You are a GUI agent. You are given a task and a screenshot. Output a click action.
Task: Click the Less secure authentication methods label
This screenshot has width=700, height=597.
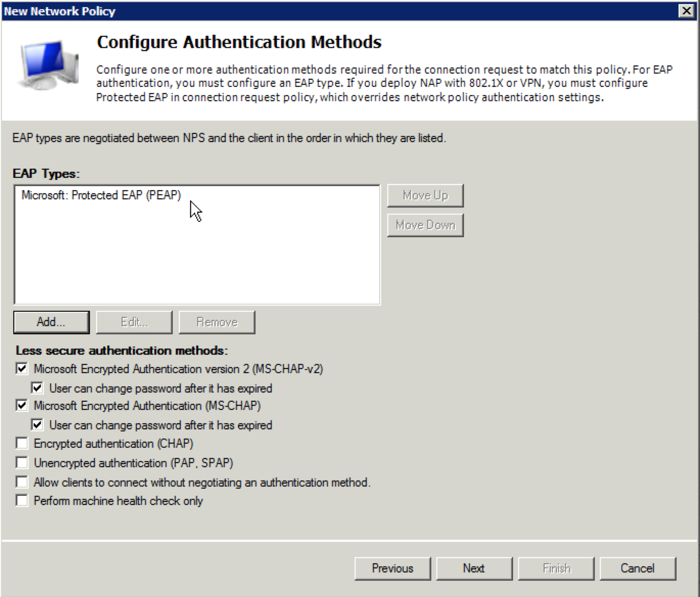(122, 351)
